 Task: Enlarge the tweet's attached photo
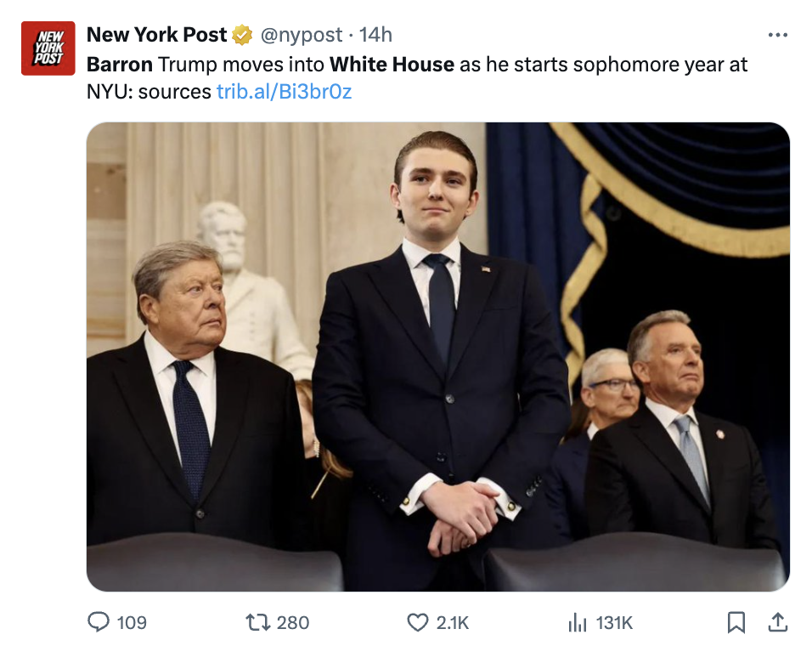point(437,356)
